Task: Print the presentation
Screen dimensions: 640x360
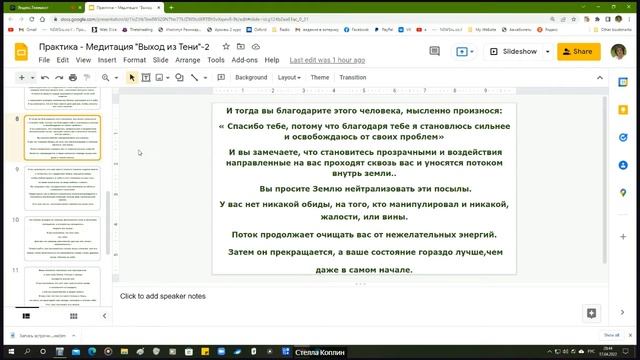Action: point(73,77)
